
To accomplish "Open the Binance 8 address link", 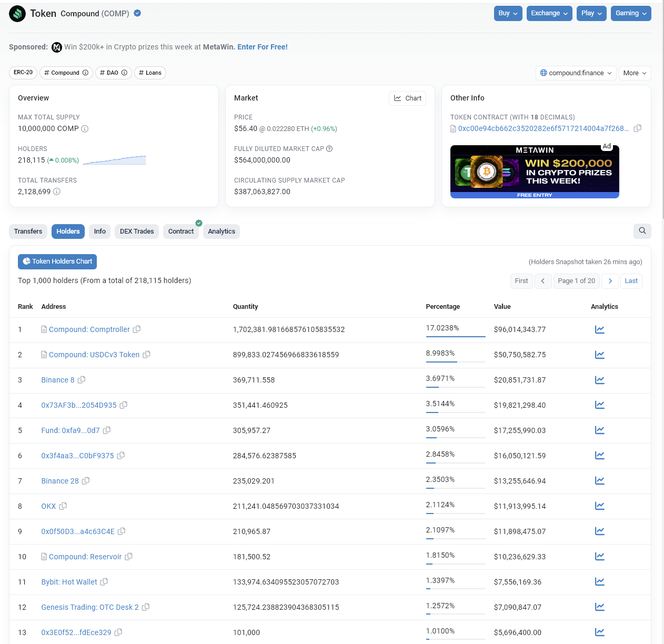I will (x=58, y=380).
